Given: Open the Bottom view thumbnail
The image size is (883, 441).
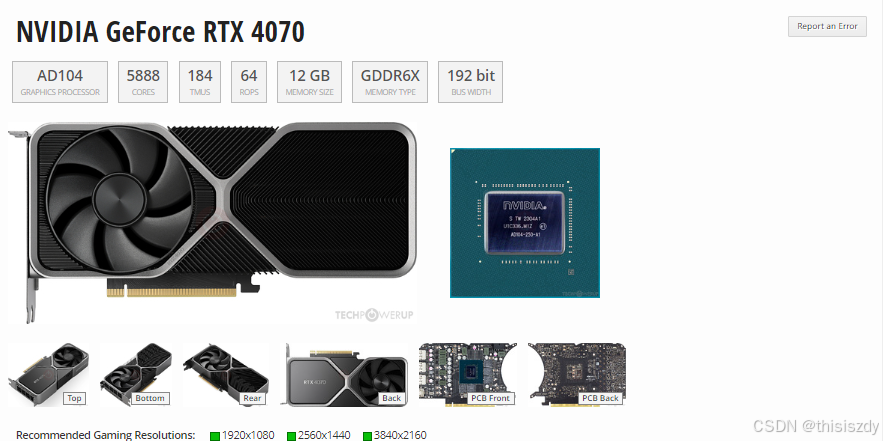Looking at the screenshot, I should 136,374.
